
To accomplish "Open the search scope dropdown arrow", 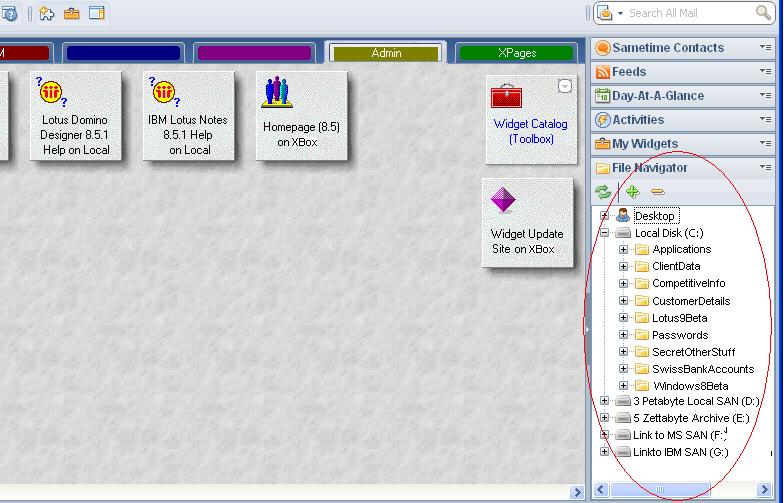I will pyautogui.click(x=620, y=14).
